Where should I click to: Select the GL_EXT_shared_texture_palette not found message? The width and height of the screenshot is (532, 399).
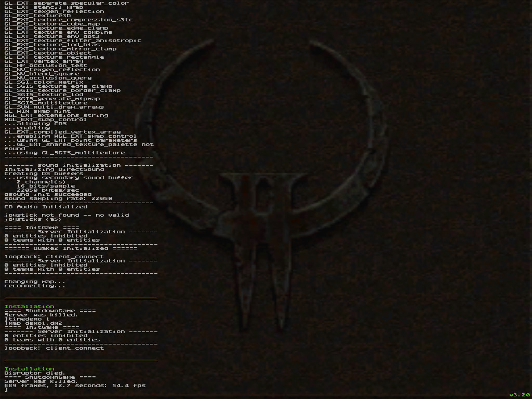point(79,146)
